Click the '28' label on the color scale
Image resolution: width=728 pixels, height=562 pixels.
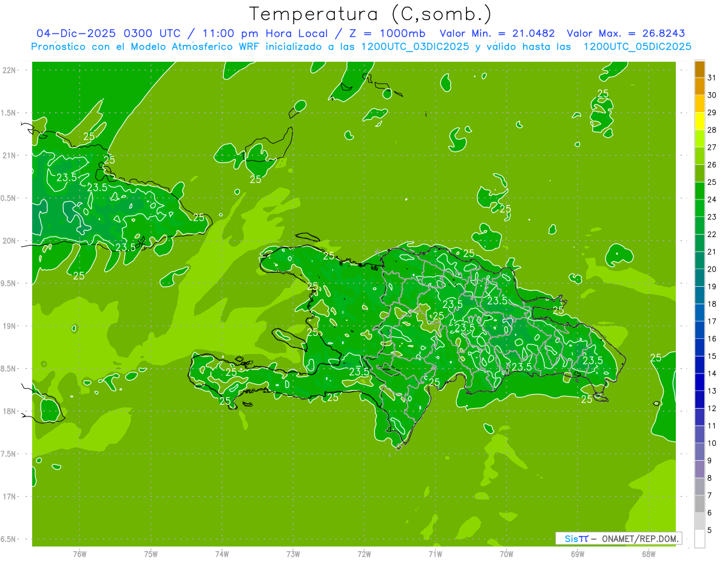point(712,130)
